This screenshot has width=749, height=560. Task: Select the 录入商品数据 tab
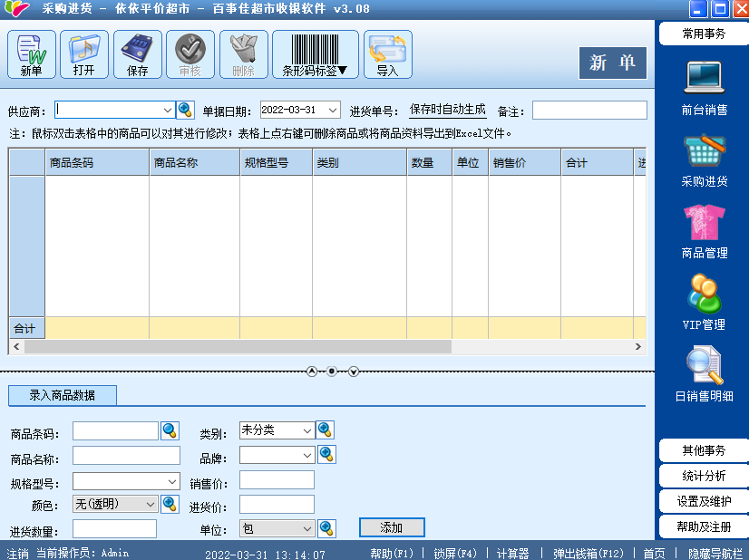coord(62,395)
